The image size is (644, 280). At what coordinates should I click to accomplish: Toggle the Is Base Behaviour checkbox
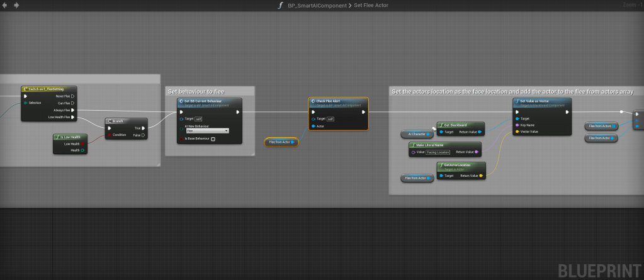[213, 139]
